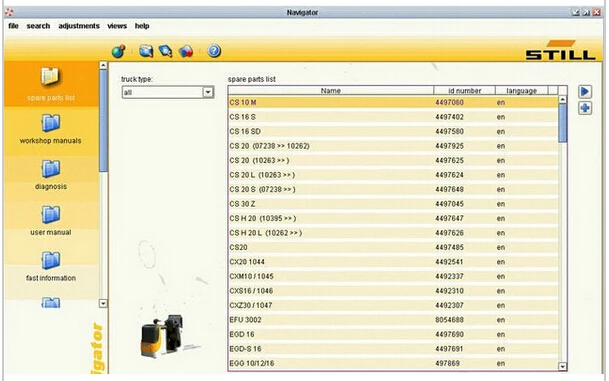609x381 pixels.
Task: Click the STILL logo
Action: point(560,50)
